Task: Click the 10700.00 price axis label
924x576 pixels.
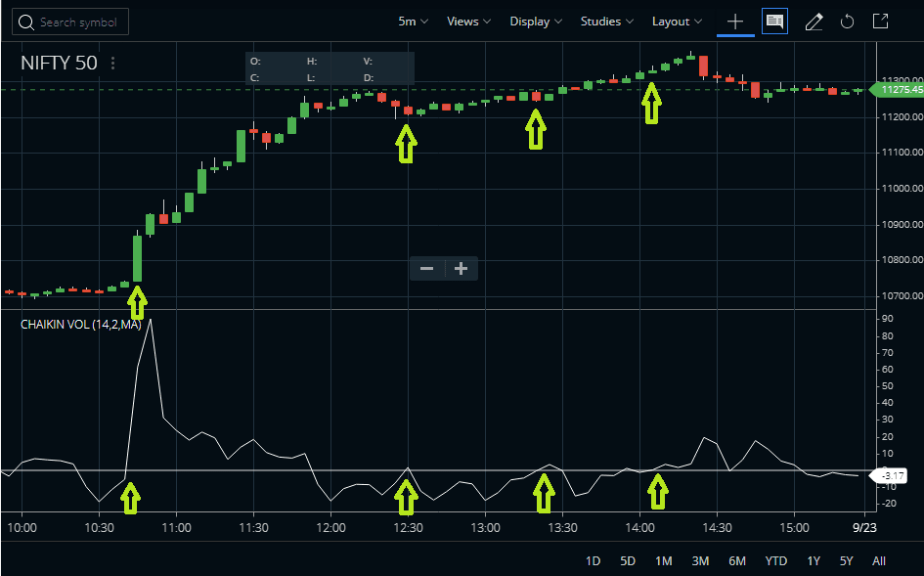Action: (x=902, y=296)
